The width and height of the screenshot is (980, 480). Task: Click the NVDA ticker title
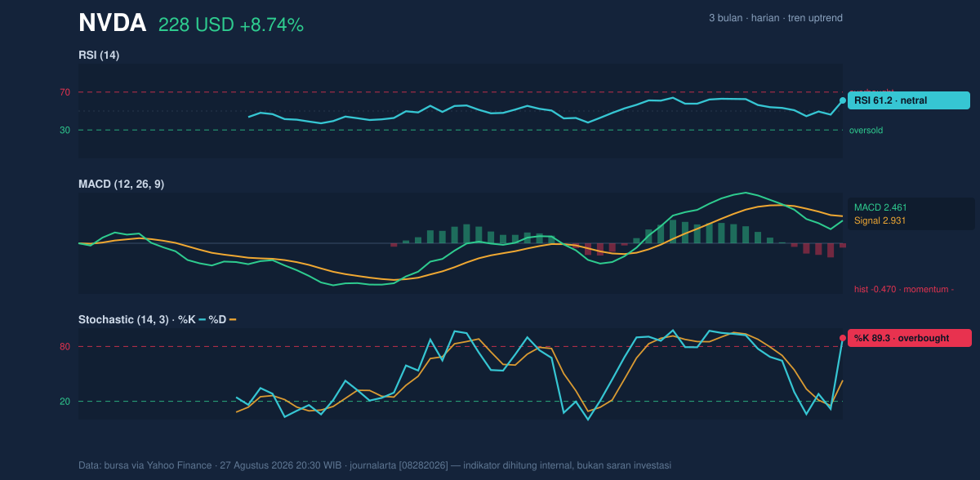pyautogui.click(x=112, y=24)
